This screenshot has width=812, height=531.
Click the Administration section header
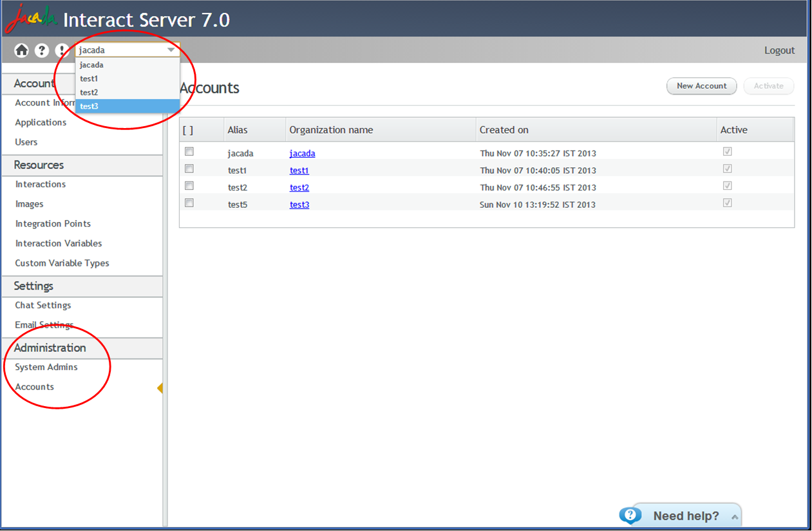(82, 348)
